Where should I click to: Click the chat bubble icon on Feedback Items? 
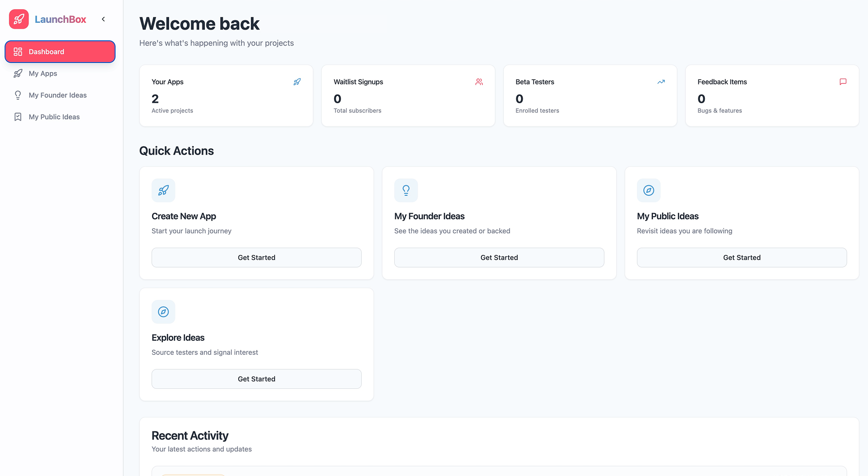coord(843,82)
